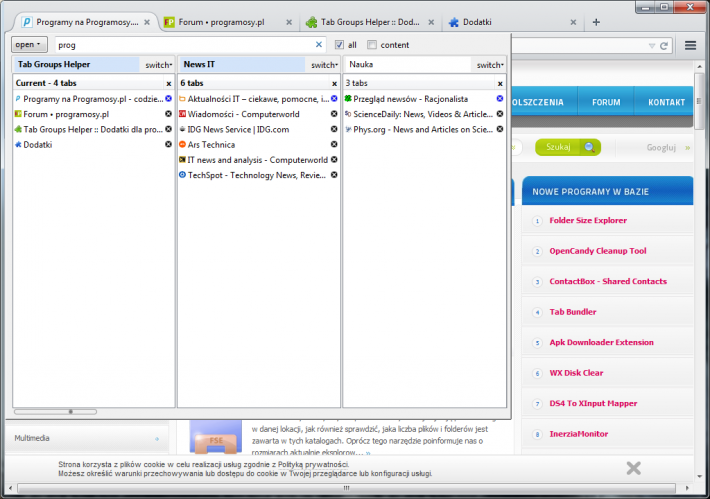Screen dimensions: 710x499
Task: Open KONTAKT in website navigation
Action: point(666,102)
